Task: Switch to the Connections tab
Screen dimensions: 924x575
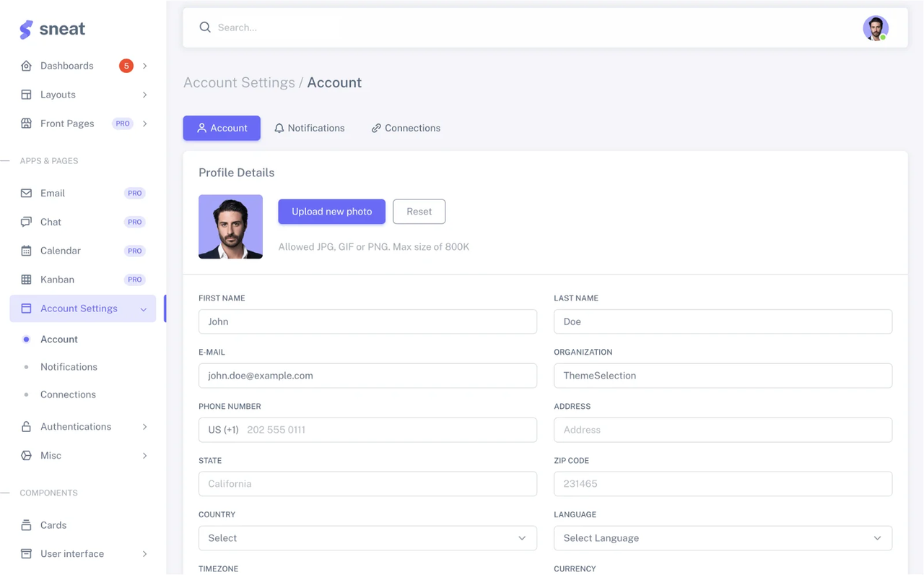Action: 406,128
